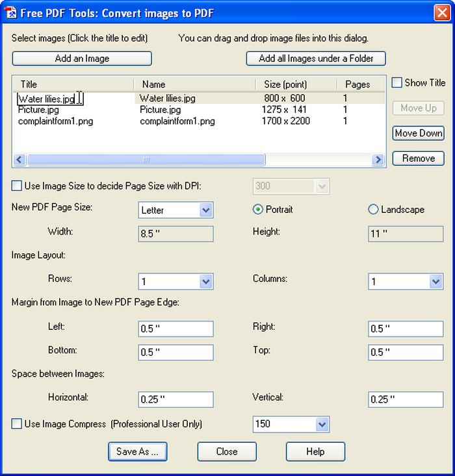Image resolution: width=455 pixels, height=476 pixels.
Task: Click the horizontal scrollbar thumb in list
Action: click(x=146, y=160)
